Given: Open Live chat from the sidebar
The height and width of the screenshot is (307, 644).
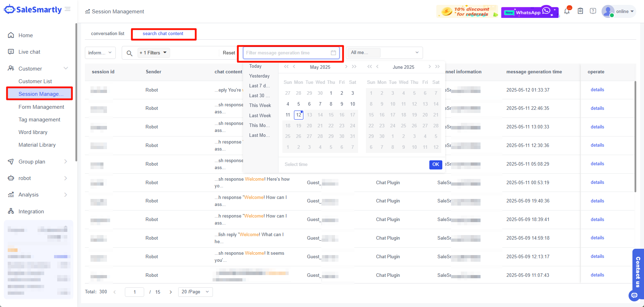Looking at the screenshot, I should point(29,52).
